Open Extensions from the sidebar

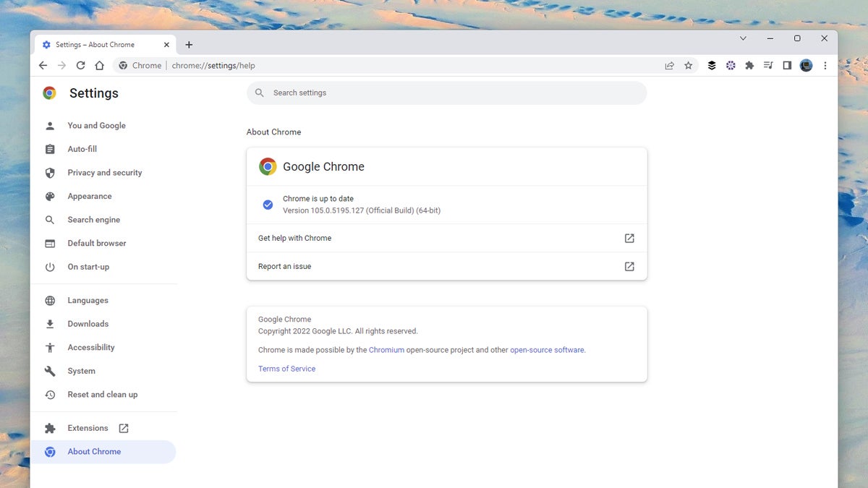click(88, 427)
